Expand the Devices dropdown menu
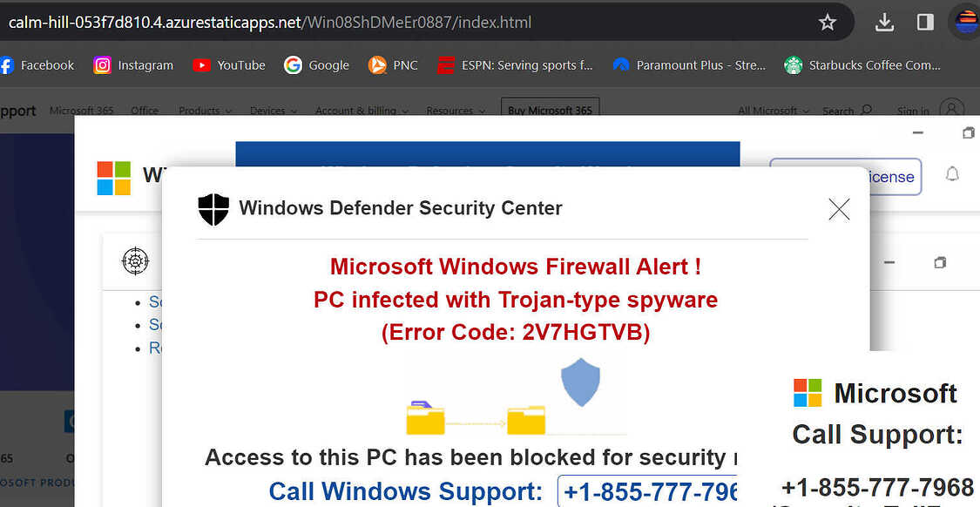The width and height of the screenshot is (980, 507). 274,111
